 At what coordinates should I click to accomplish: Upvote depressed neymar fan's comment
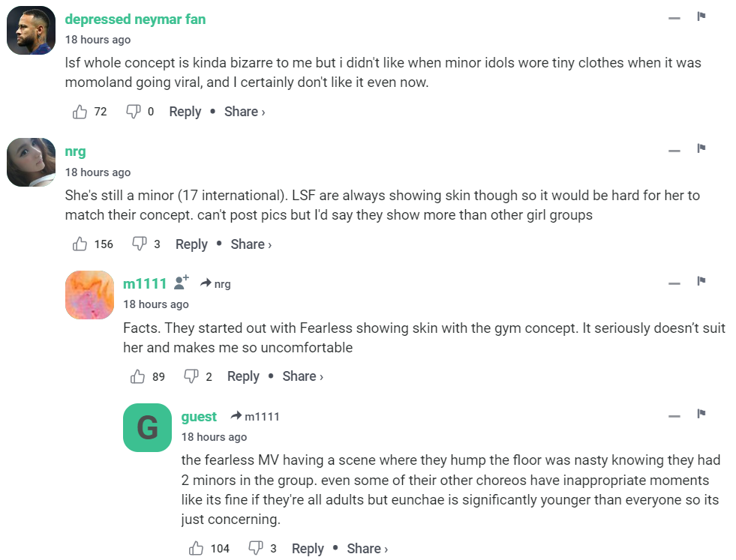[x=80, y=112]
